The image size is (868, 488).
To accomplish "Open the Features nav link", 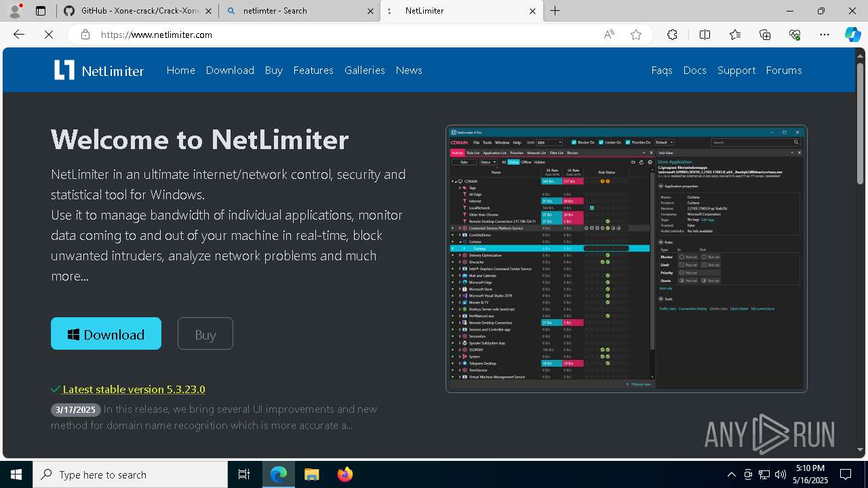I will [x=313, y=70].
